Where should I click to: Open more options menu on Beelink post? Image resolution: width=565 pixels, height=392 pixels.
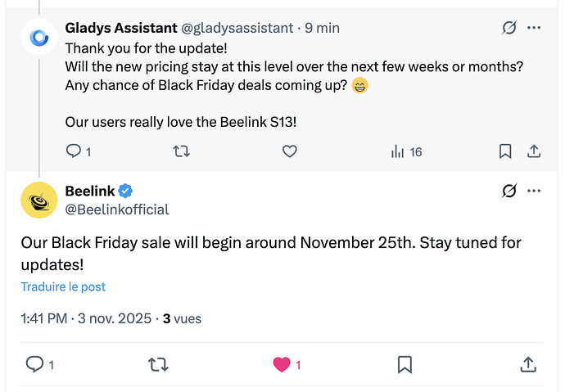click(534, 191)
